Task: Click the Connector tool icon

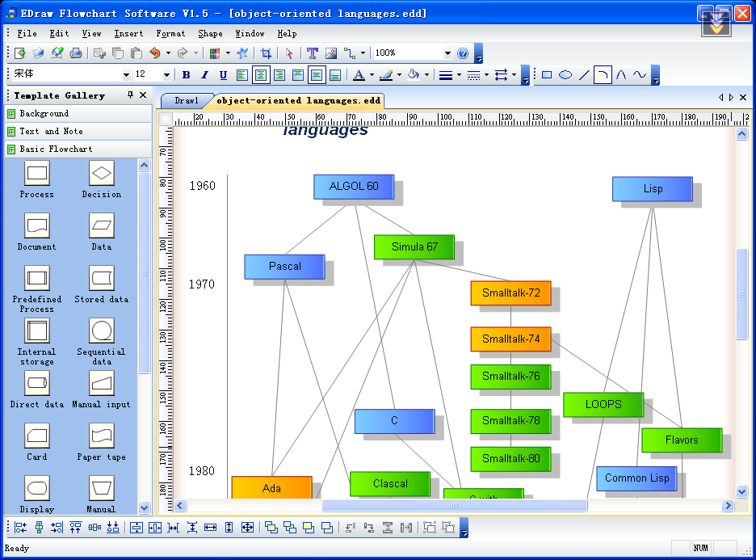Action: (x=350, y=53)
